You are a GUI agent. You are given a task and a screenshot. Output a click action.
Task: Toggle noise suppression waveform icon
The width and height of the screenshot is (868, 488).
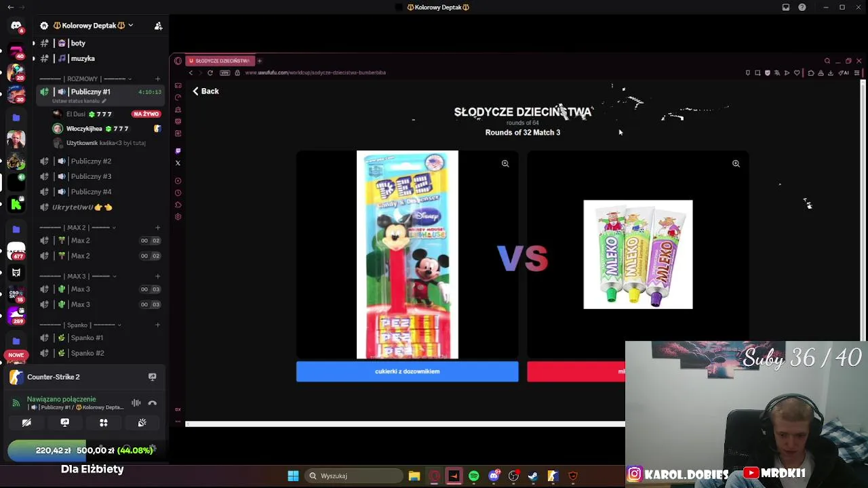136,403
